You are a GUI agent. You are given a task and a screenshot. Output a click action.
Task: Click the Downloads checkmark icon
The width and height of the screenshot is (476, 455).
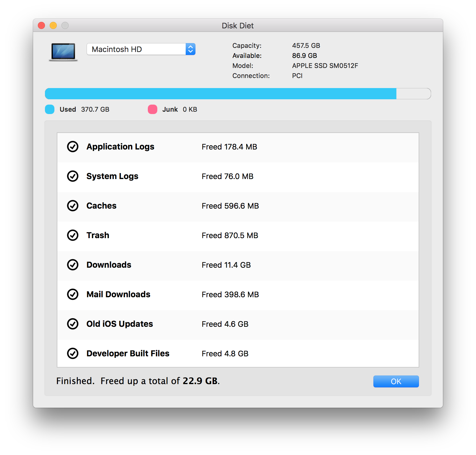point(73,265)
